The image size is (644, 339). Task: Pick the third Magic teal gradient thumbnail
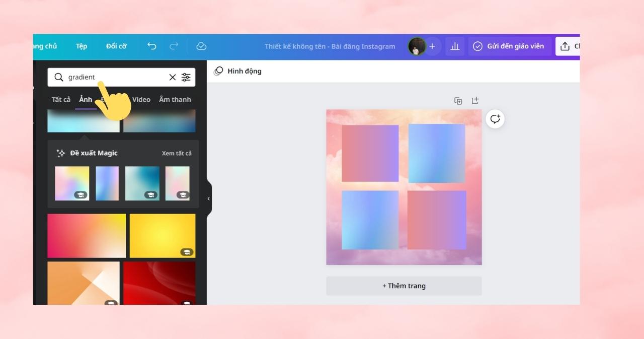(x=142, y=183)
